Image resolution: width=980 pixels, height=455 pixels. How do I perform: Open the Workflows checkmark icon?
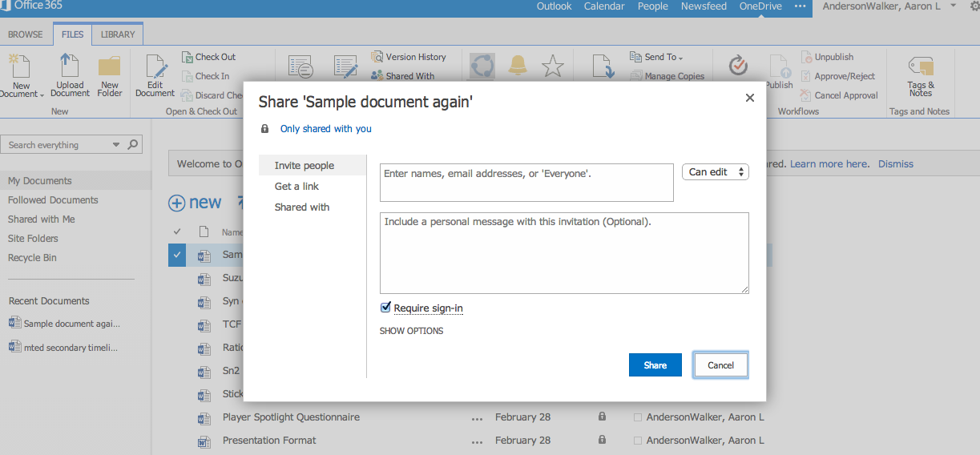point(738,66)
